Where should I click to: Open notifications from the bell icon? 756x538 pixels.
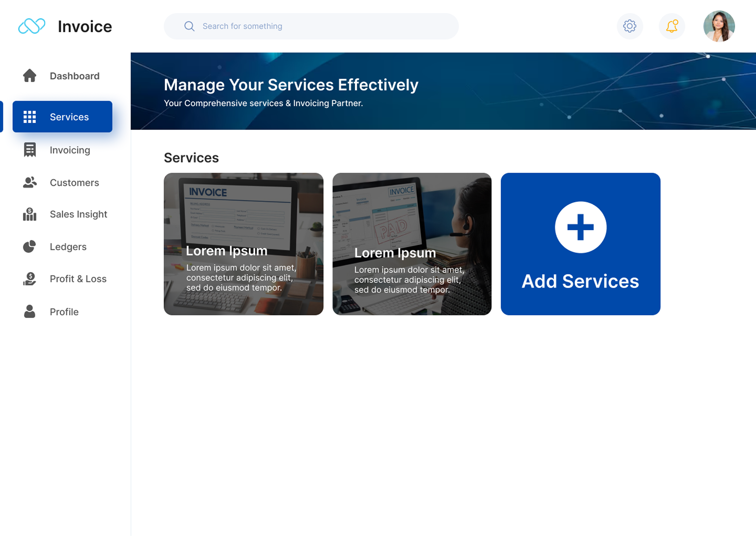coord(672,26)
